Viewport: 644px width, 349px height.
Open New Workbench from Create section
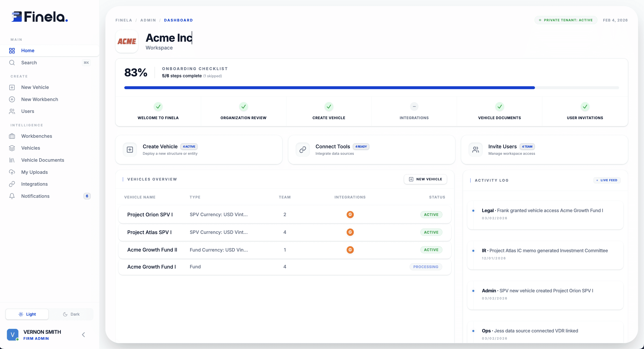pyautogui.click(x=39, y=99)
